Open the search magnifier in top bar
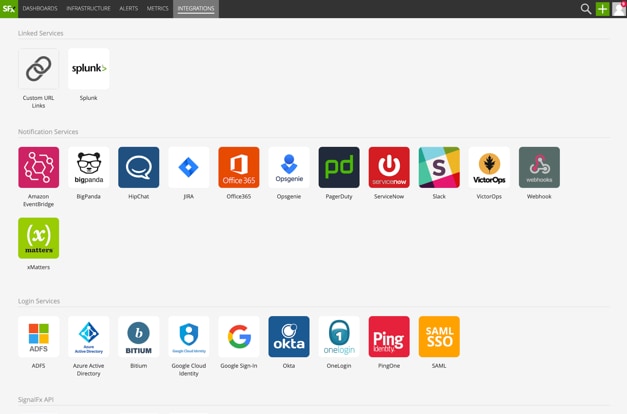Viewport: 627px width, 414px height. click(586, 9)
